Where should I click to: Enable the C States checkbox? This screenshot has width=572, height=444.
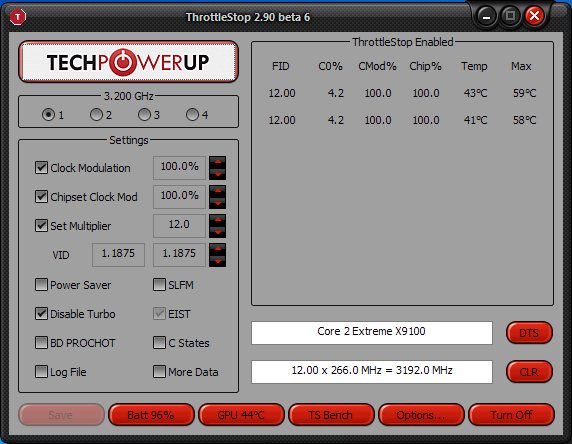pos(159,343)
